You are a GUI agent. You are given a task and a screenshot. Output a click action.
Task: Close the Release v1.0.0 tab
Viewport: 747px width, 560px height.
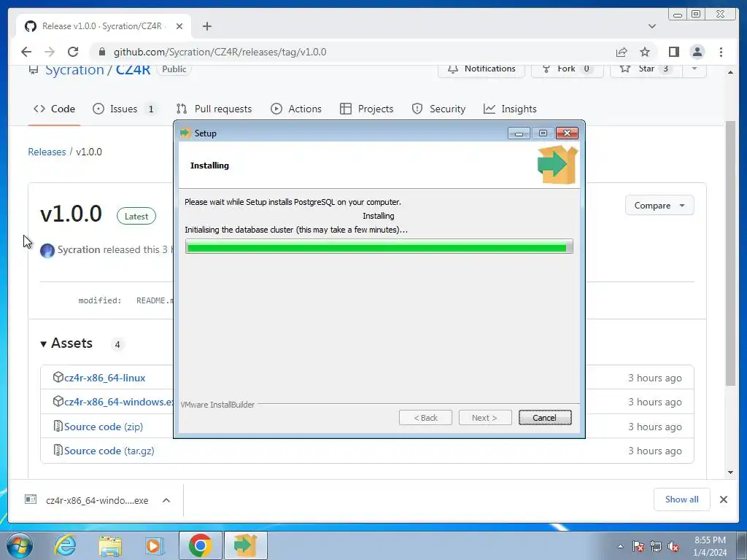pyautogui.click(x=179, y=26)
